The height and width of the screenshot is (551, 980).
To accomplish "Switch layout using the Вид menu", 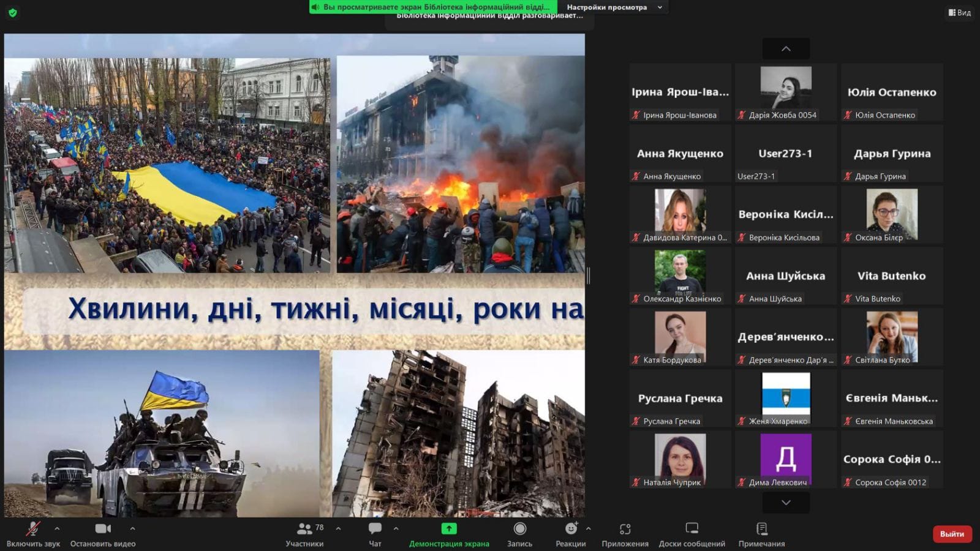I will pos(959,12).
